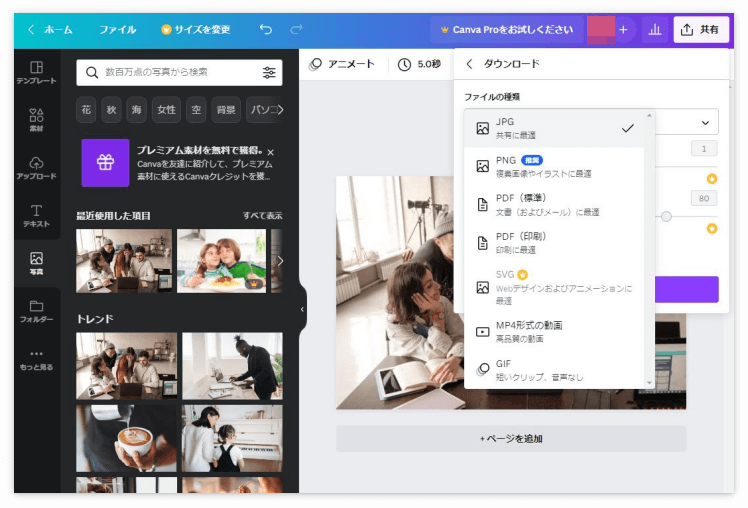
Task: Click the photo search field
Action: [179, 73]
